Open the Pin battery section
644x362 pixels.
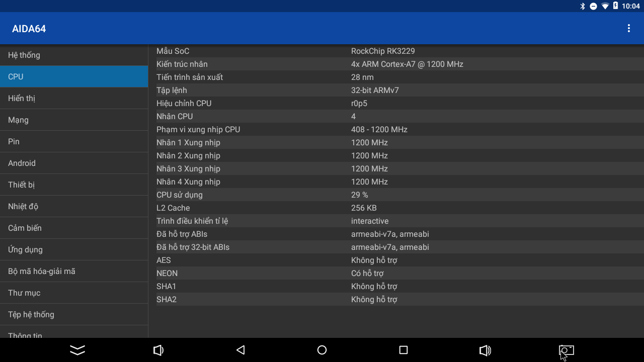[74, 142]
